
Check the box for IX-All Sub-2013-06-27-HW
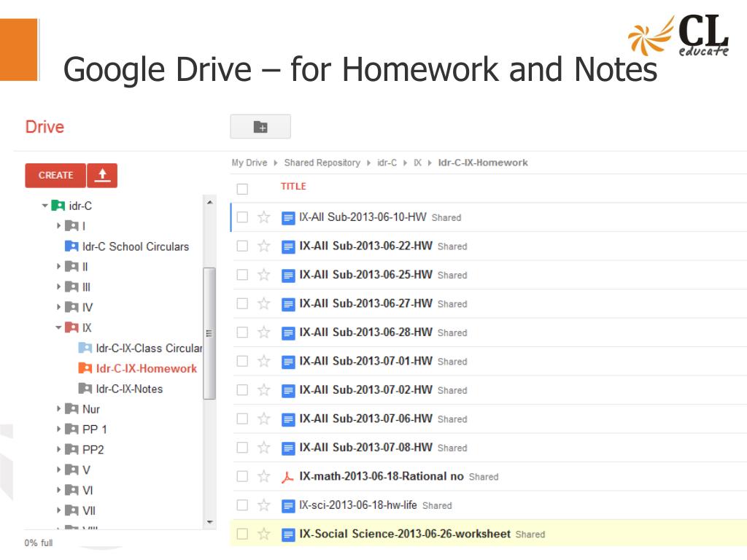(242, 303)
